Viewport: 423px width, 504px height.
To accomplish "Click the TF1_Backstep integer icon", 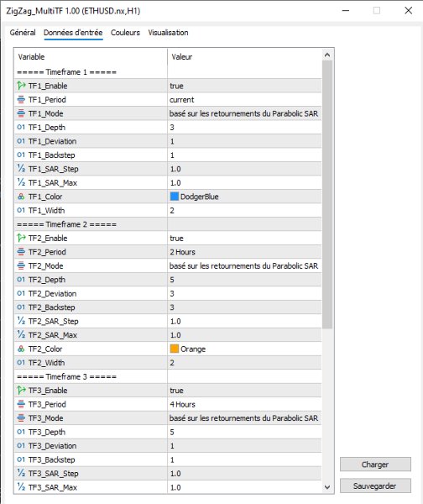I will 21,155.
